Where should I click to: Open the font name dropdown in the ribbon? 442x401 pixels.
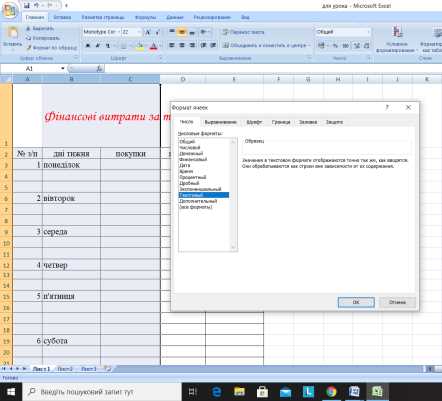point(118,32)
